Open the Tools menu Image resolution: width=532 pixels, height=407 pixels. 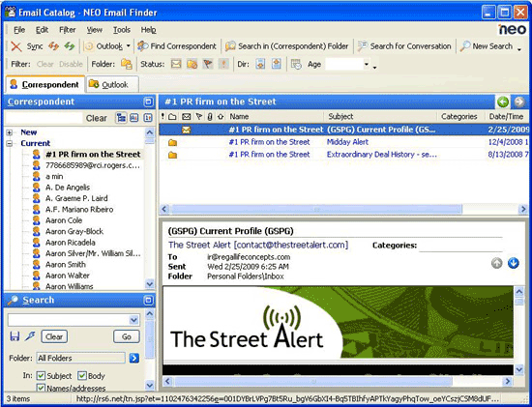[x=122, y=30]
